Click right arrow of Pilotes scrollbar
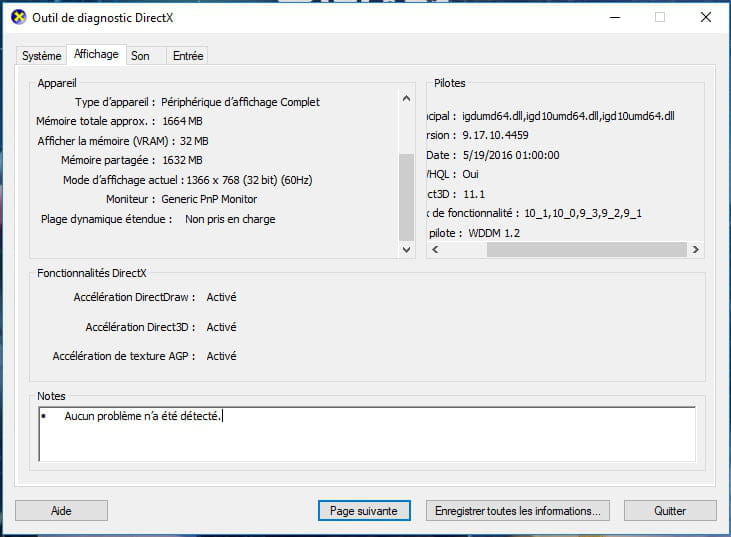This screenshot has height=537, width=731. click(696, 249)
